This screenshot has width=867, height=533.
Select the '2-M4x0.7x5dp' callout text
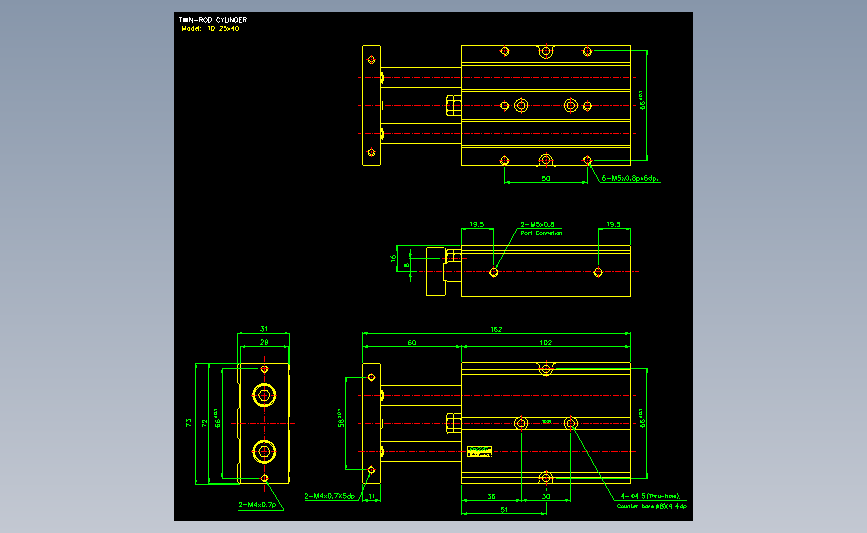330,497
